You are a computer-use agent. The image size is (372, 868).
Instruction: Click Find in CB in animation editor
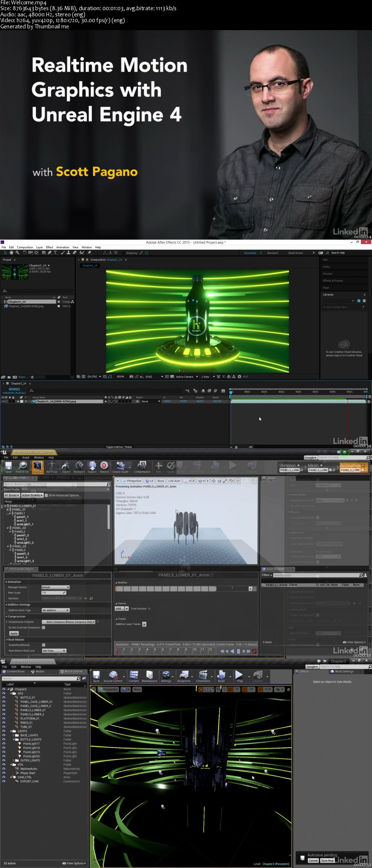tap(23, 467)
